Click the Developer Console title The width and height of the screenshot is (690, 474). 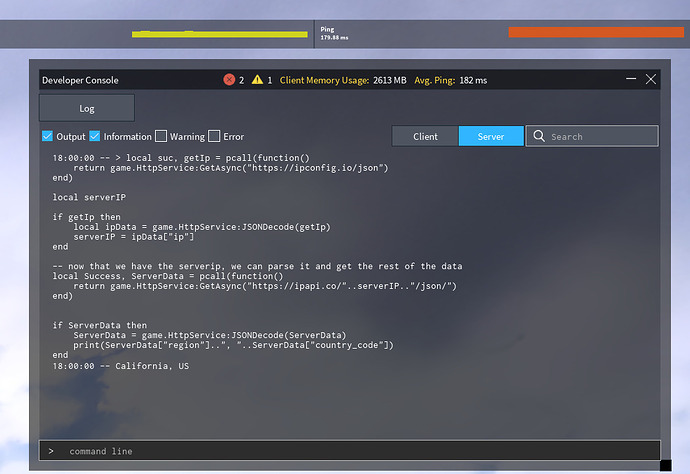[x=80, y=80]
